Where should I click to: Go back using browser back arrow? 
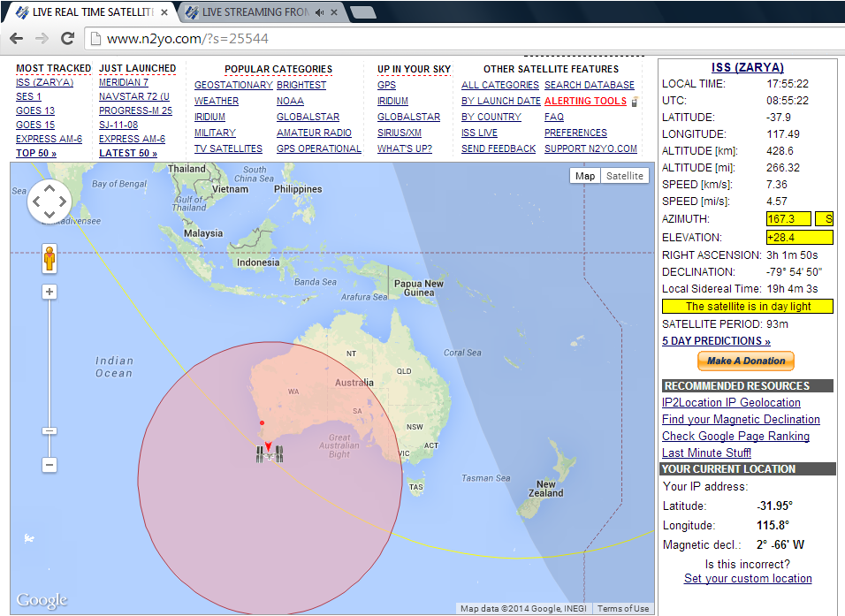(x=16, y=38)
